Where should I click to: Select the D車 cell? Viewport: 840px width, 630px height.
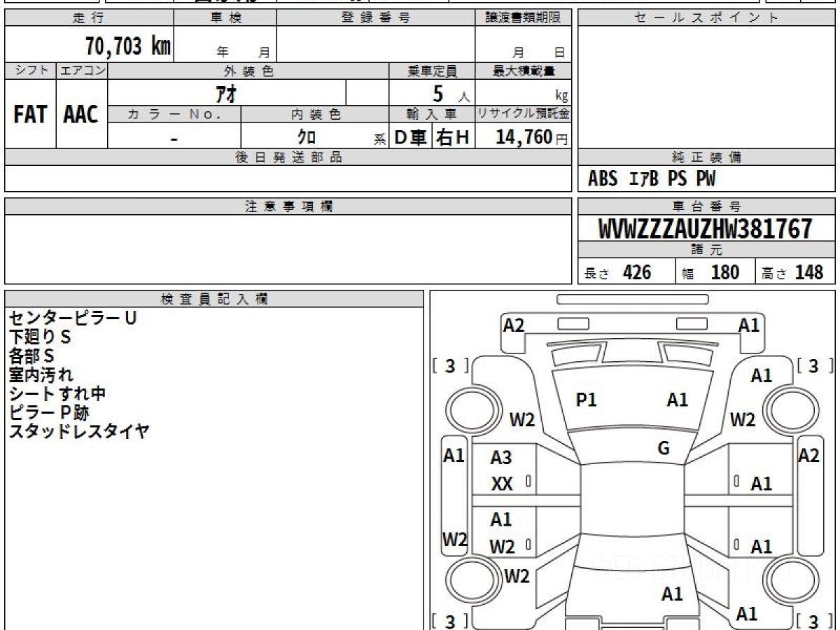(411, 138)
